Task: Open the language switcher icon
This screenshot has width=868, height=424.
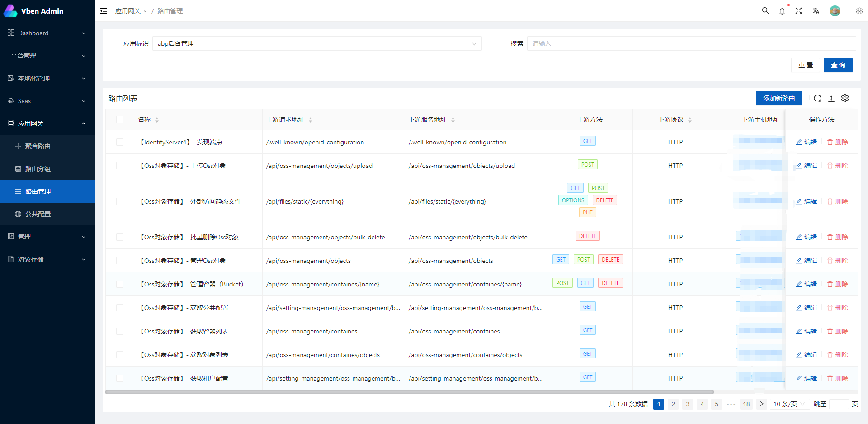Action: pos(816,11)
